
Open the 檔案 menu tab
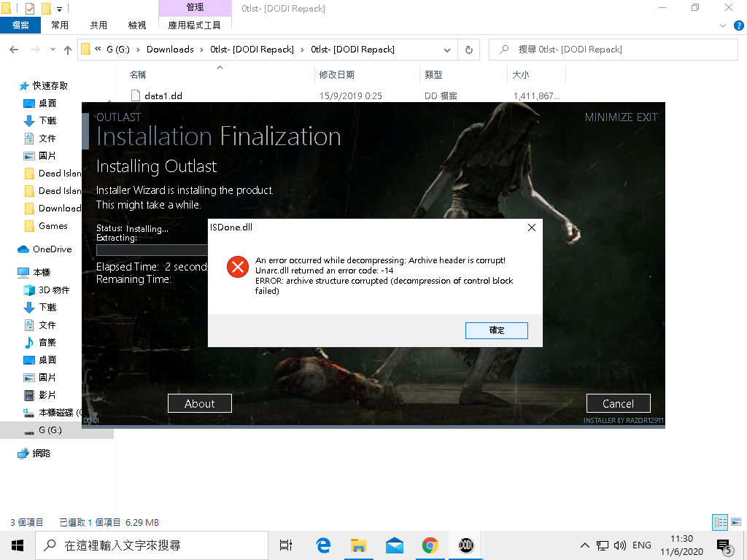tap(20, 25)
